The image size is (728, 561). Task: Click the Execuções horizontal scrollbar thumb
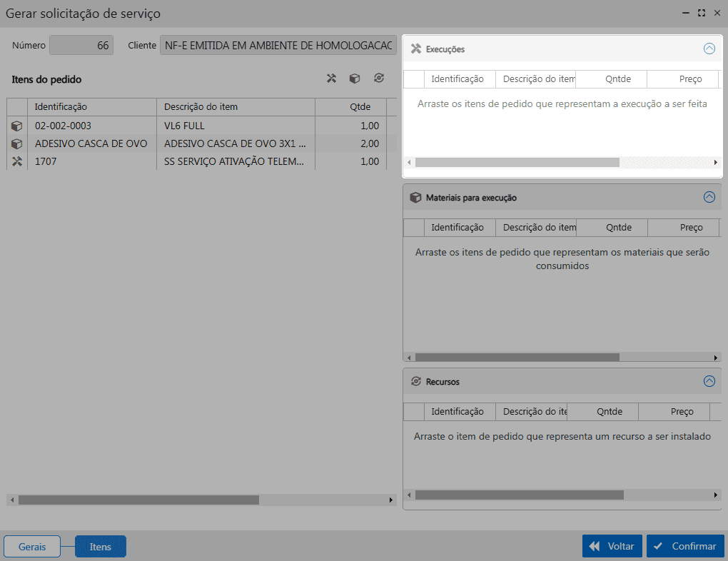pos(517,163)
